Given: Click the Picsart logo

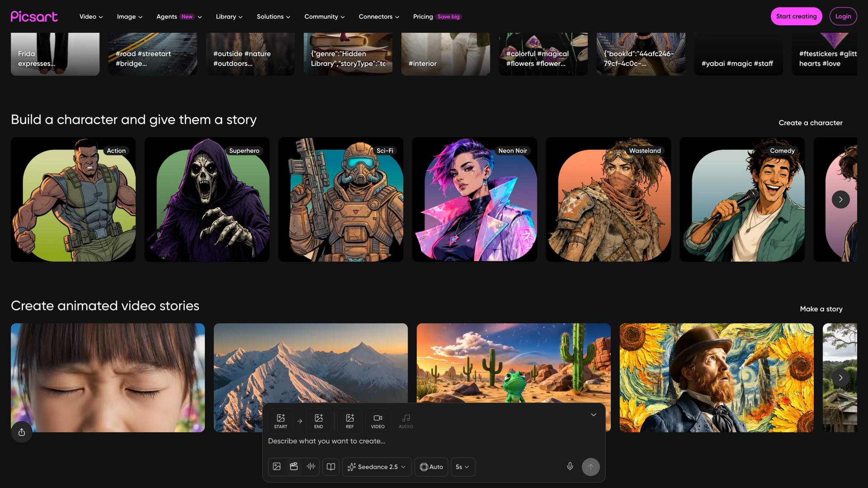Looking at the screenshot, I should 34,17.
